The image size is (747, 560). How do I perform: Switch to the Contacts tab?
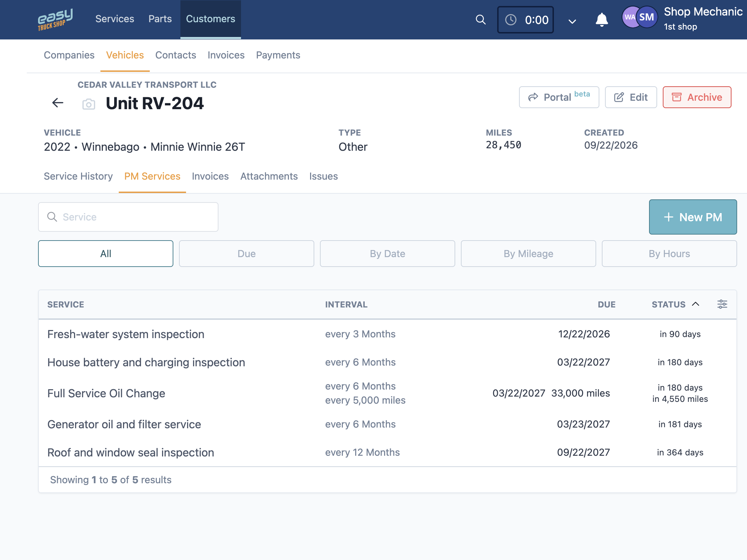[x=176, y=55]
